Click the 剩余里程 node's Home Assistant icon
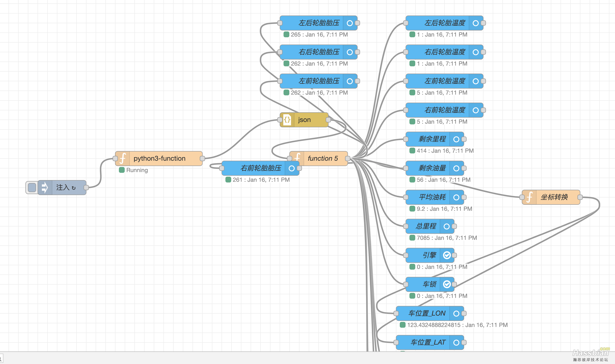The image size is (615, 364). [456, 139]
